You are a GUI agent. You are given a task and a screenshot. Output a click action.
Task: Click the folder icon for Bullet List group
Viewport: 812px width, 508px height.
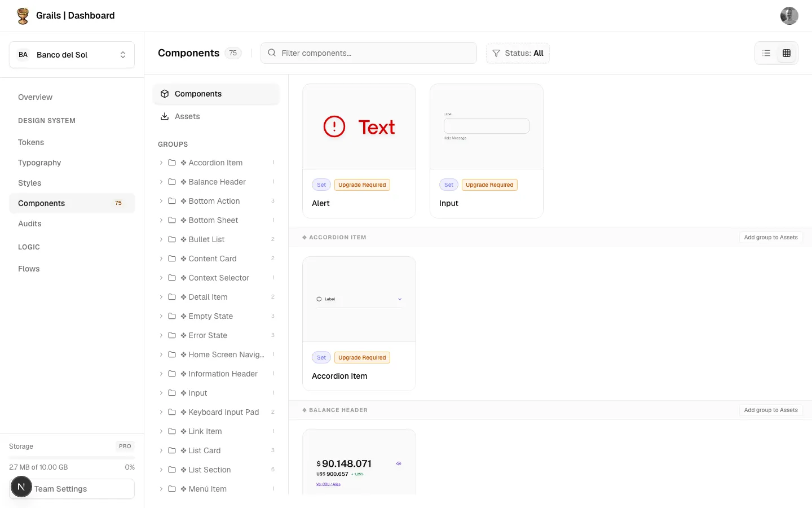click(x=172, y=239)
